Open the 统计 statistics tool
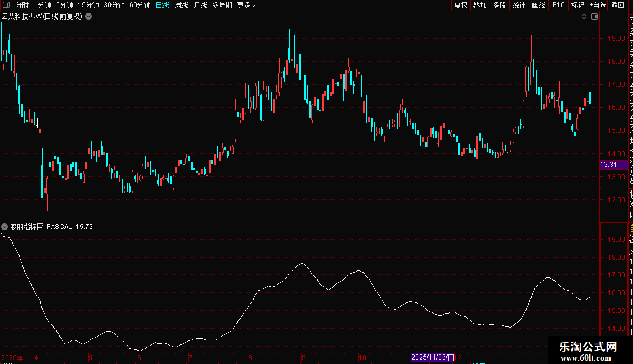This screenshot has width=633, height=364. [x=519, y=5]
